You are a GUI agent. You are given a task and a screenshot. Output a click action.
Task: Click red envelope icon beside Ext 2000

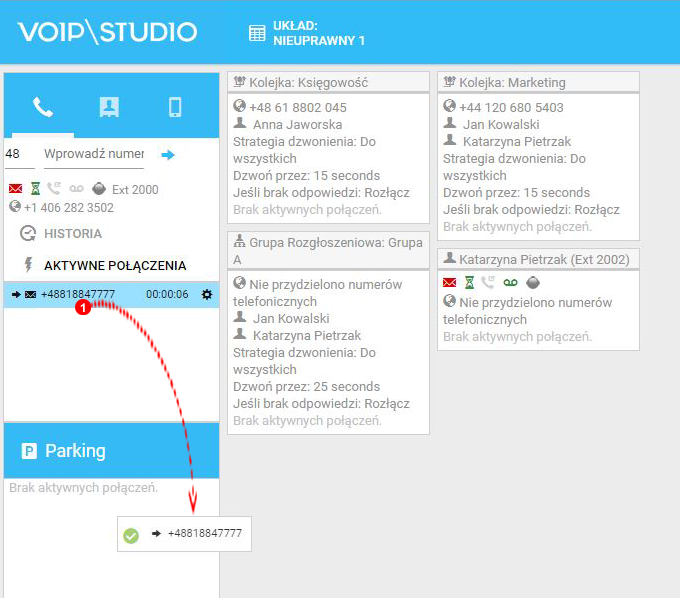[x=16, y=189]
